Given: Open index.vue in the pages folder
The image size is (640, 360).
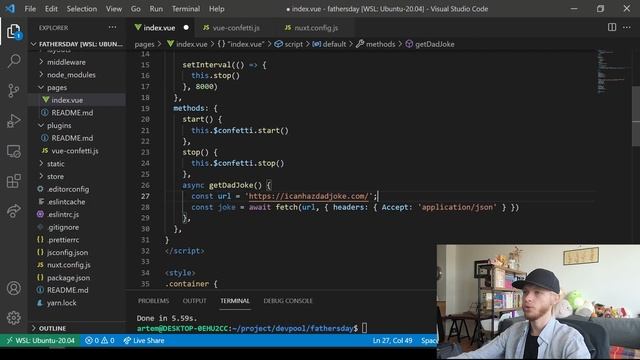Looking at the screenshot, I should click(x=77, y=100).
